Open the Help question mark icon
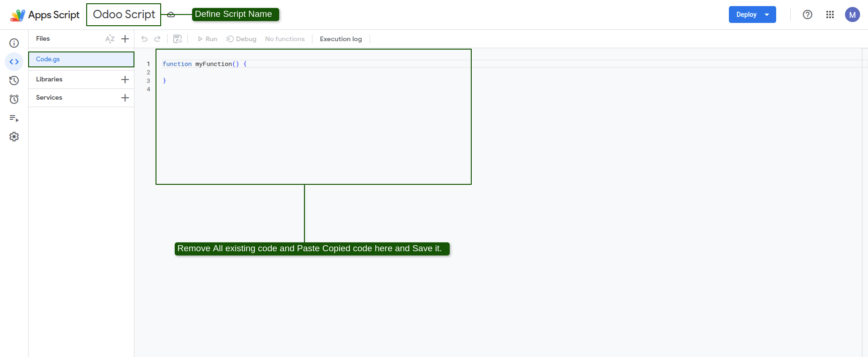 (808, 15)
